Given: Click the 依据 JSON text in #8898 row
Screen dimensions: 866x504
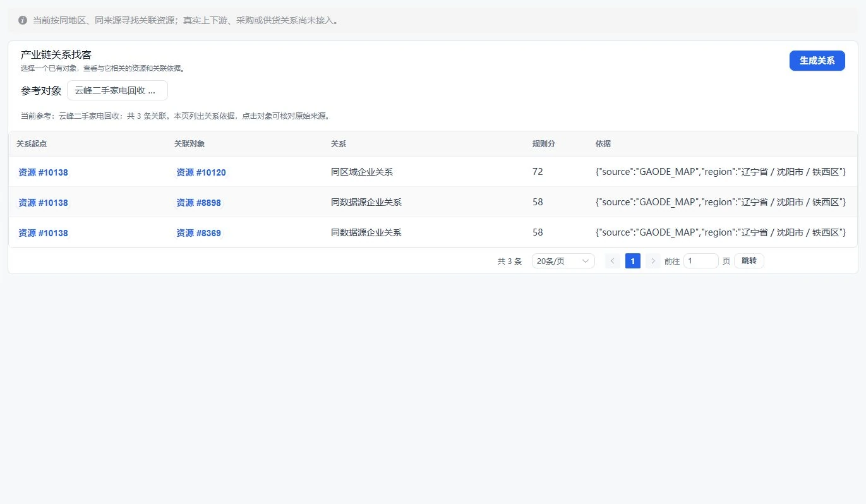Looking at the screenshot, I should pos(721,202).
